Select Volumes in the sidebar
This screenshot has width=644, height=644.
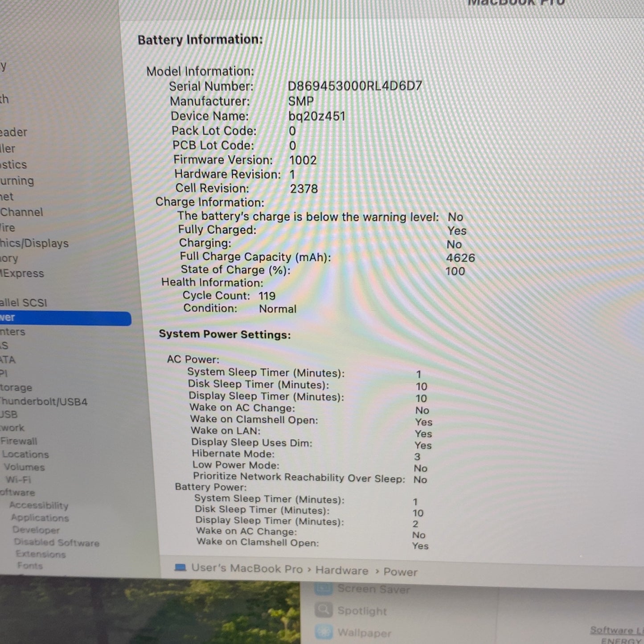coord(24,467)
